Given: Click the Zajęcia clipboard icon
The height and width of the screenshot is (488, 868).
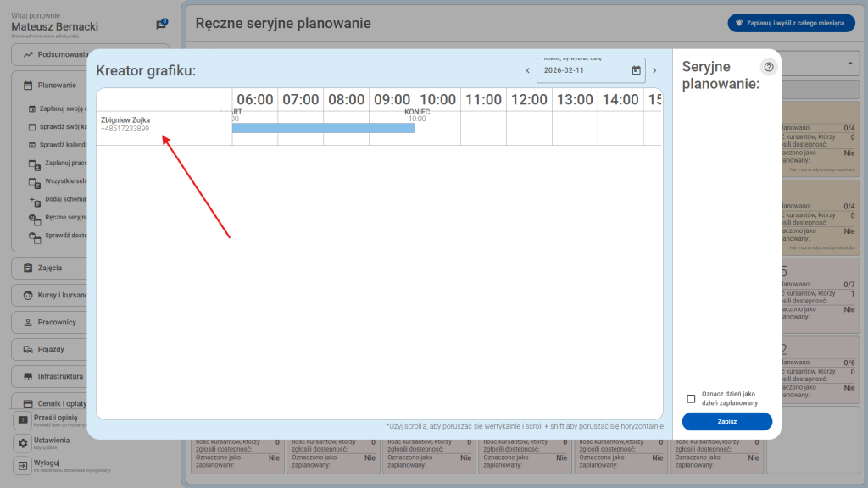Looking at the screenshot, I should tap(28, 268).
